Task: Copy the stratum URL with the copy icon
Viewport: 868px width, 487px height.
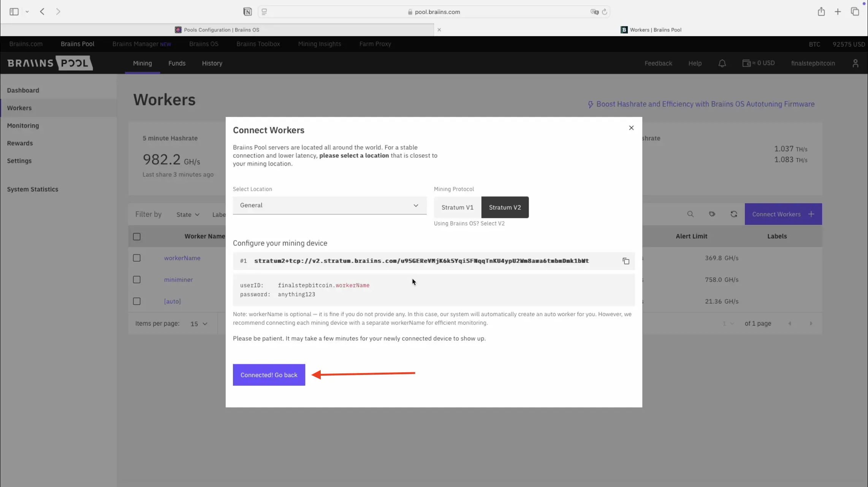Action: coord(626,261)
